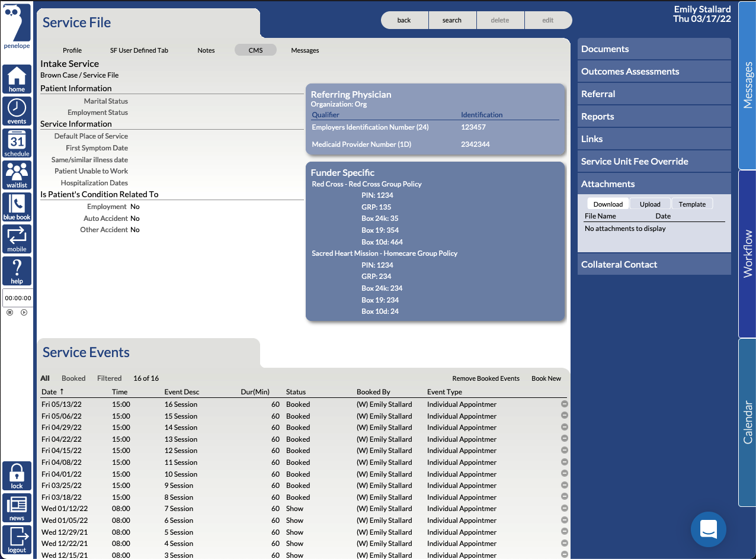The width and height of the screenshot is (756, 559).
Task: Remove the 14 Session booked event
Action: (x=565, y=427)
